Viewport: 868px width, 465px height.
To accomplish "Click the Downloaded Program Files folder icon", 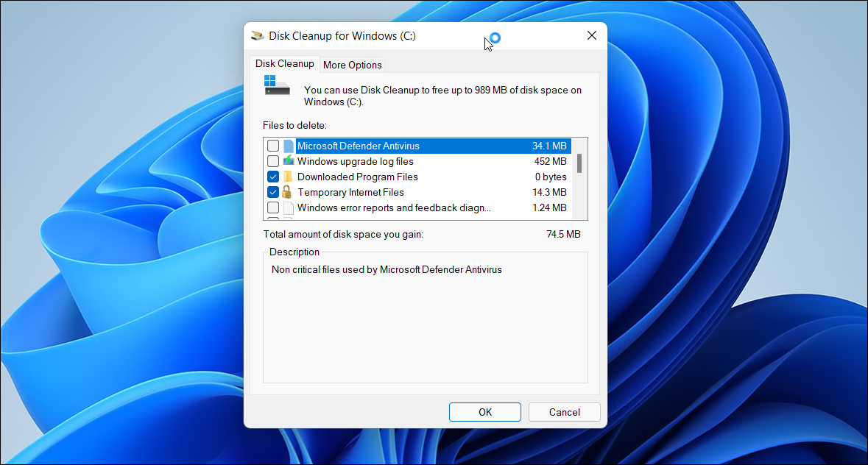I will [x=288, y=177].
